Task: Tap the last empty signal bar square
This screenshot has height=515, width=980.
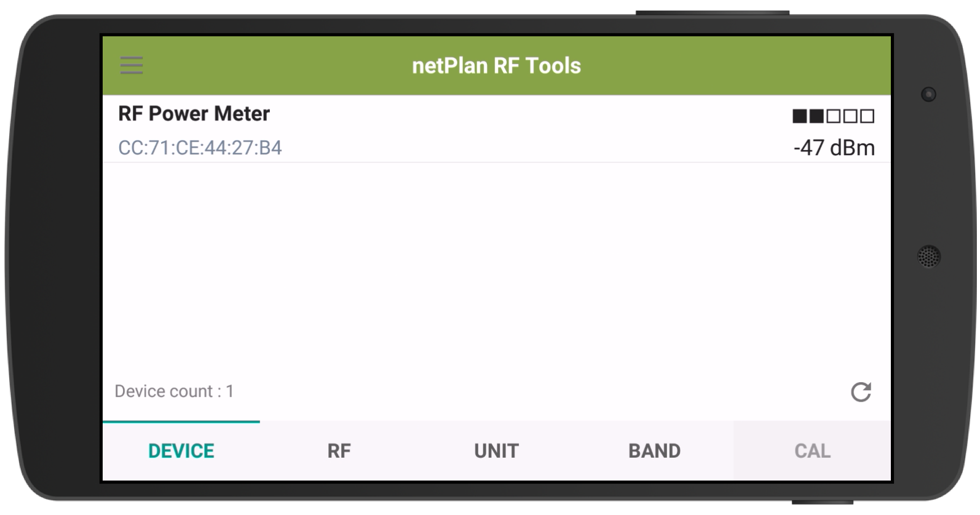Action: coord(867,116)
